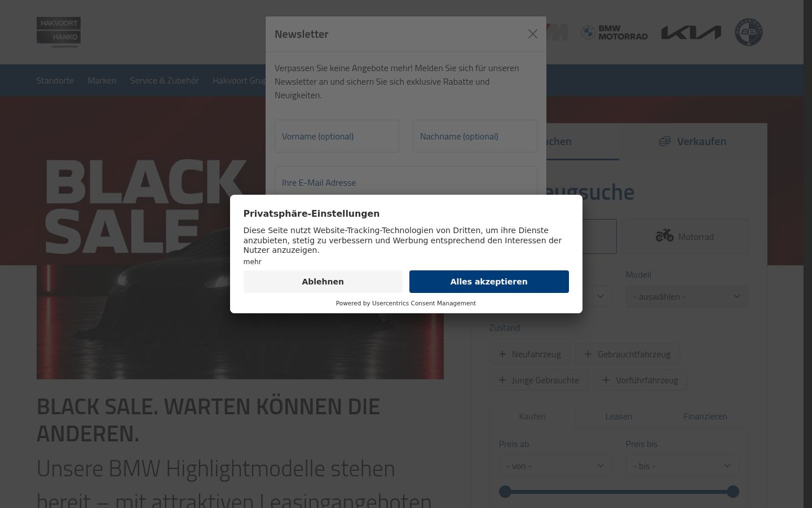Screen dimensions: 812x508
Task: Click the round badge logo beside Kia
Action: [749, 32]
